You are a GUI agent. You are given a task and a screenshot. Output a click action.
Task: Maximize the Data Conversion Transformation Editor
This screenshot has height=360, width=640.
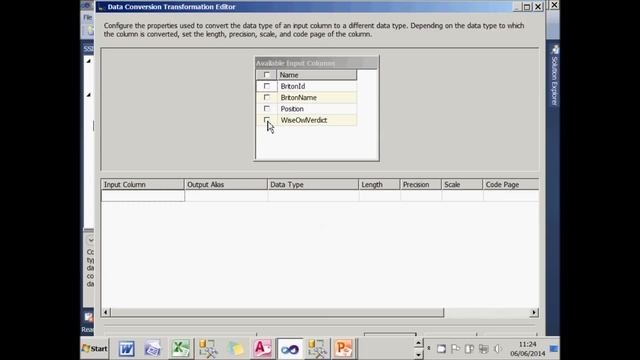click(527, 7)
